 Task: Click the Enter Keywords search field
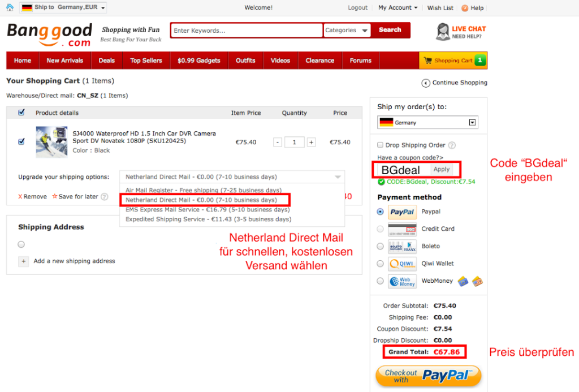pos(247,31)
